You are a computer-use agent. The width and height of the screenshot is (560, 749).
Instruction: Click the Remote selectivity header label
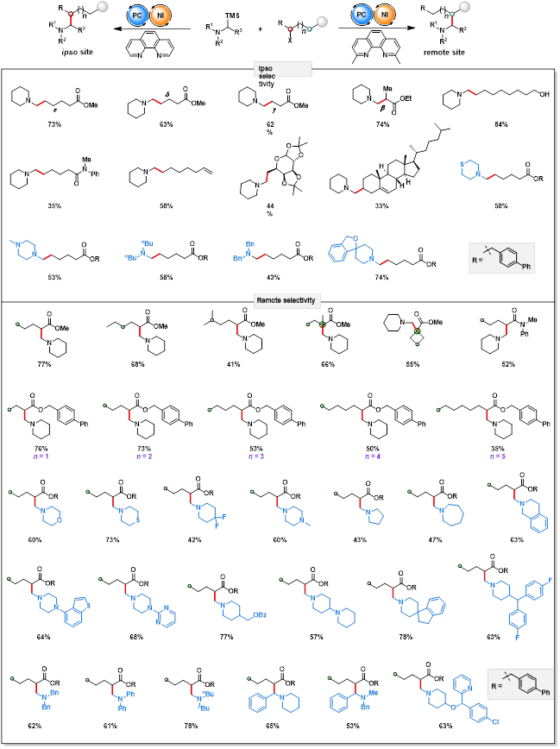coord(286,300)
